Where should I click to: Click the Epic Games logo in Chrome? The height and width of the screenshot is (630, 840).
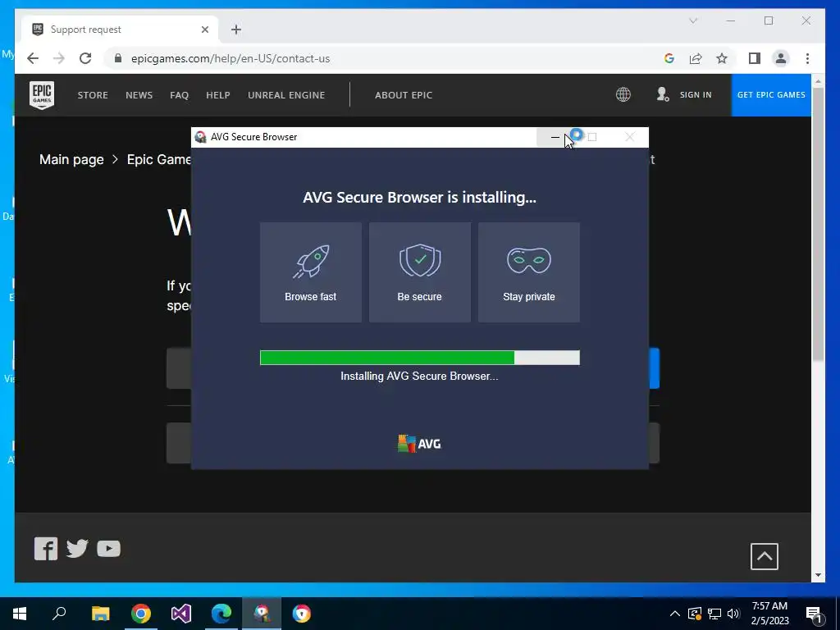42,95
